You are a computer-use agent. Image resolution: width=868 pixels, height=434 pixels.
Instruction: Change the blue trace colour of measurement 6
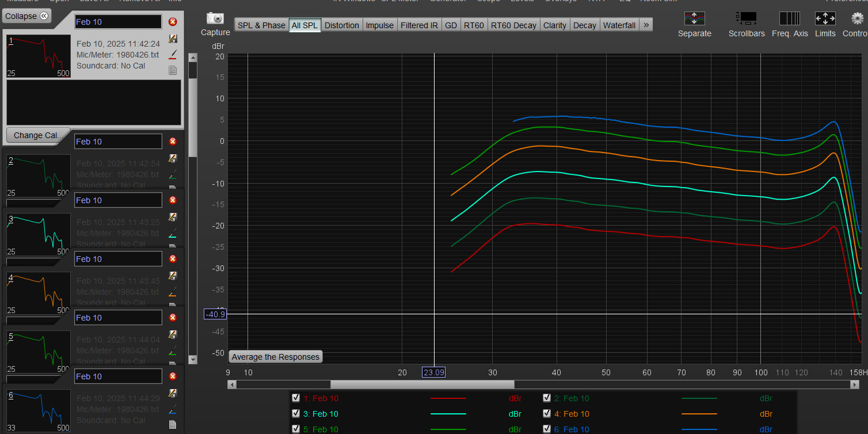[173, 409]
